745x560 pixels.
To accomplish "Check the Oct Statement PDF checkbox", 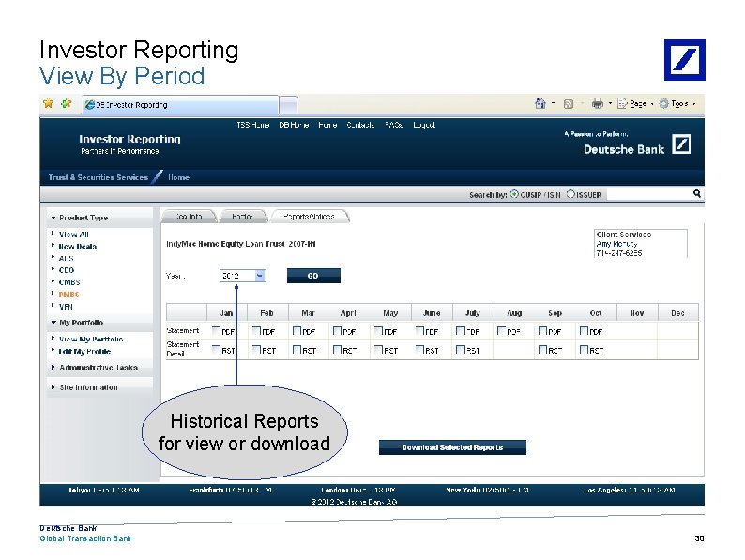I will tap(584, 330).
